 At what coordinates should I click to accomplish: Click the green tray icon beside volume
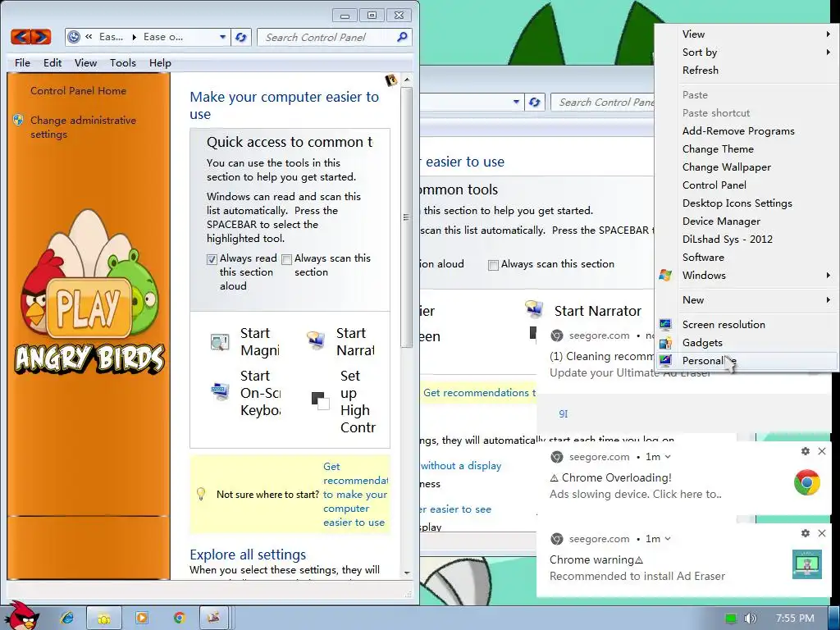coord(731,619)
